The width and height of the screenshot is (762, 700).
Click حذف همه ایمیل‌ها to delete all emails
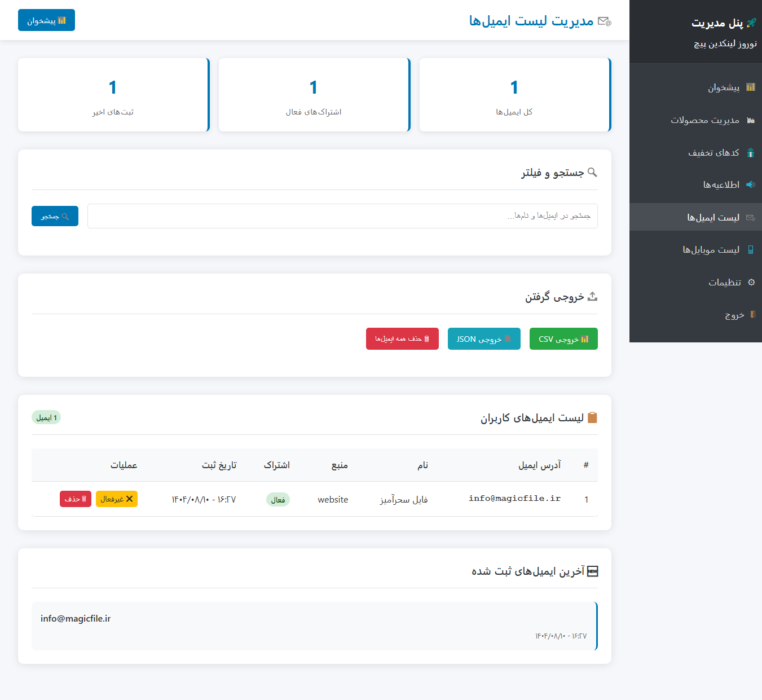tap(402, 338)
